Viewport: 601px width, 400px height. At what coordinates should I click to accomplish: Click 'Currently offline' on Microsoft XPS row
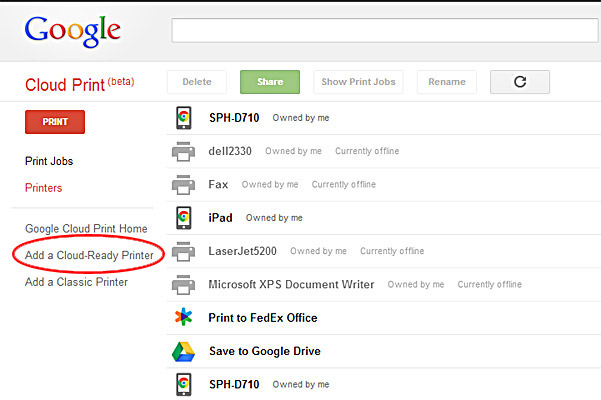(489, 284)
